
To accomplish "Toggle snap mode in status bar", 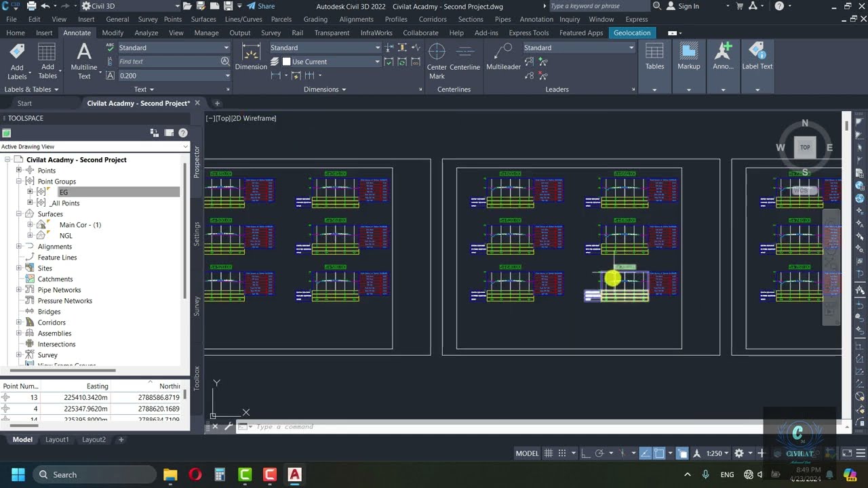I will (562, 453).
